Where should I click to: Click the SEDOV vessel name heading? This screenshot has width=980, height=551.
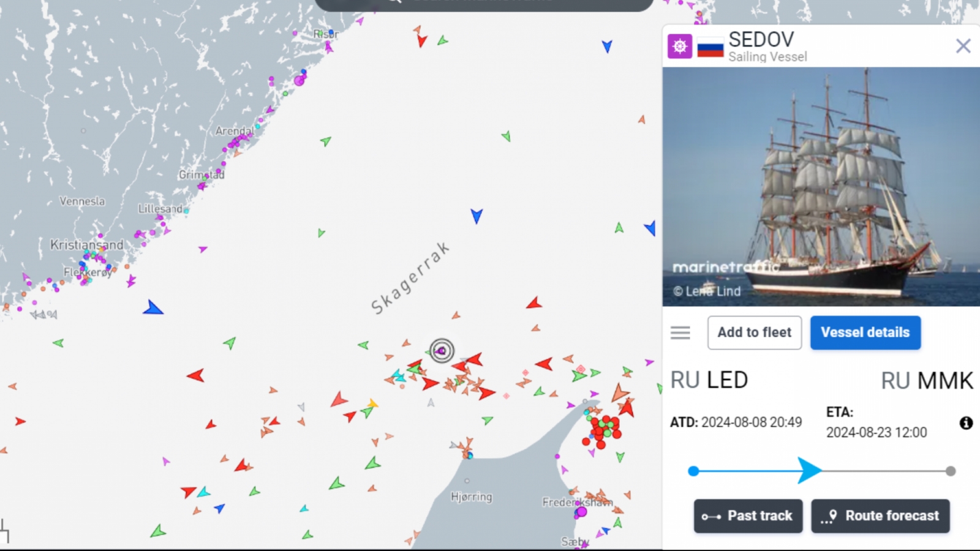coord(761,39)
